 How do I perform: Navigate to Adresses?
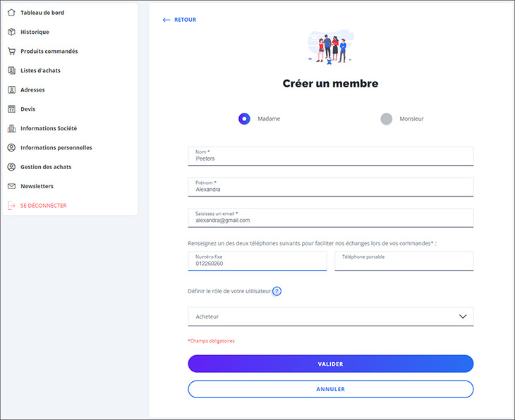(32, 89)
